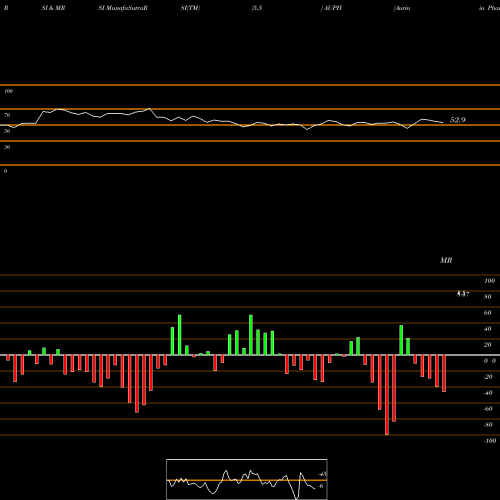The image size is (500, 500).
Task: Click the tallest red bar reaching -100
Action: (x=387, y=395)
